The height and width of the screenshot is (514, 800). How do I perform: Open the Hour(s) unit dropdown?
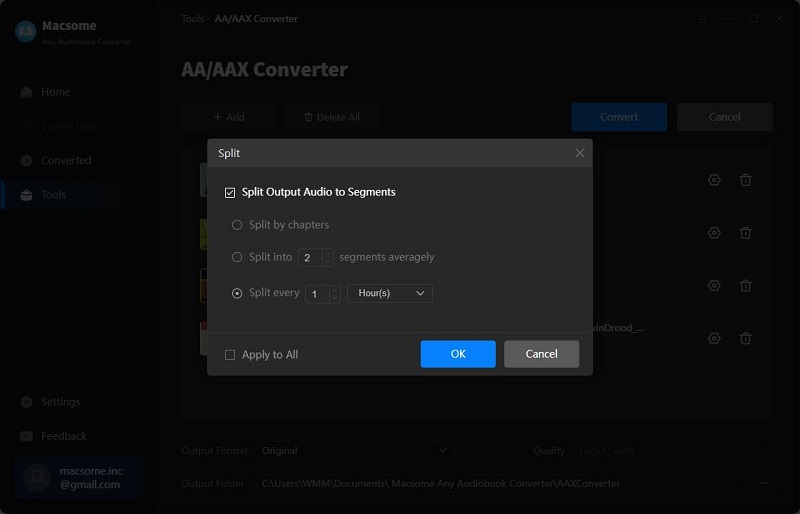point(390,293)
